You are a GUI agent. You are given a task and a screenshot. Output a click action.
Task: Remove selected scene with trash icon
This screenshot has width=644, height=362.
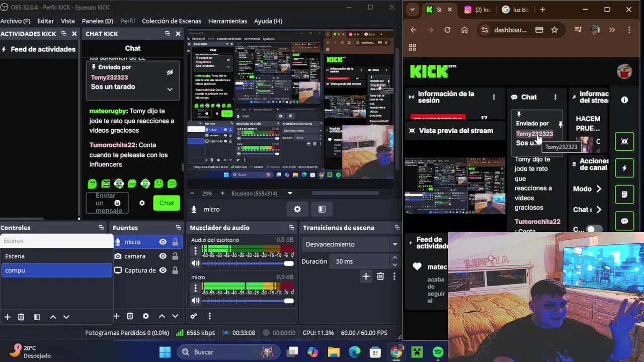[x=21, y=317]
